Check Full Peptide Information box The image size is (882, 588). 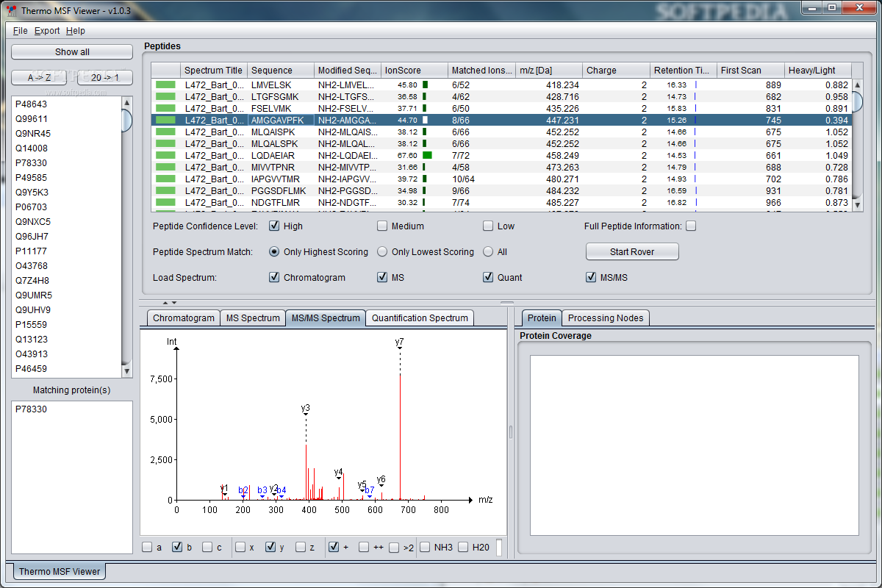coord(691,226)
